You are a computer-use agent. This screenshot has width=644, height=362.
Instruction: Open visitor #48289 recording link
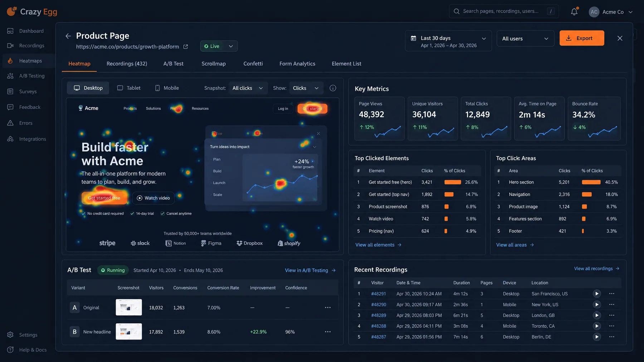(379, 315)
